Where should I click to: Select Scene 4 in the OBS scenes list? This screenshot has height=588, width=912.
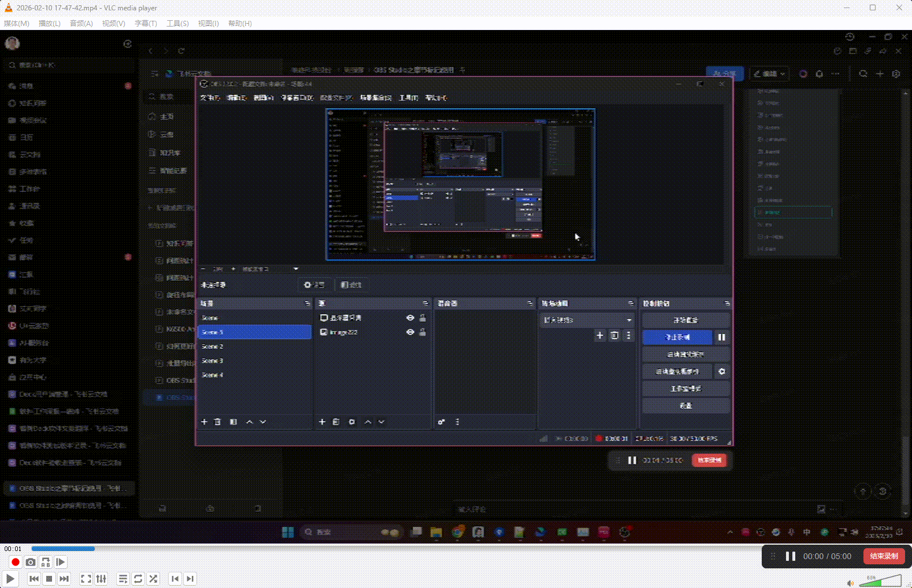tap(254, 375)
